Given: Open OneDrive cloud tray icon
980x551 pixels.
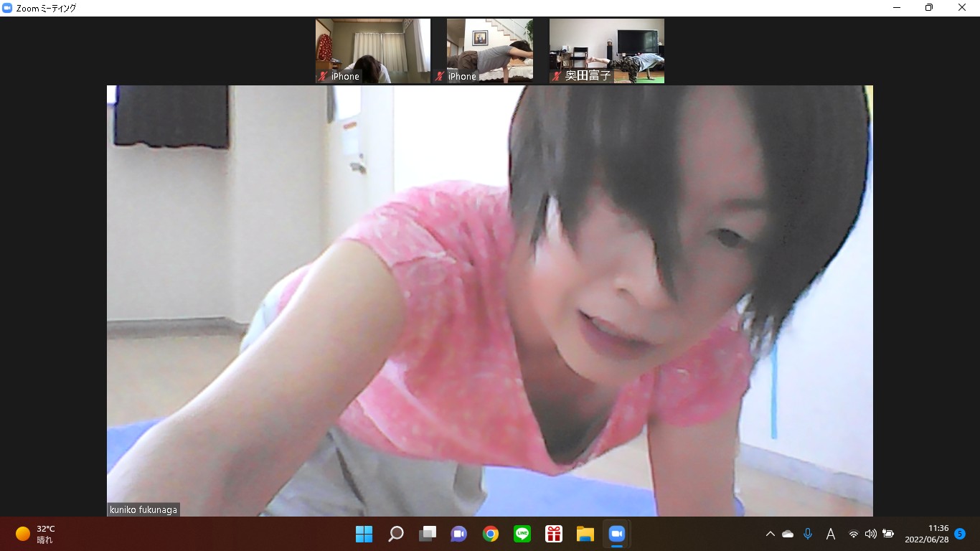Looking at the screenshot, I should pos(788,534).
